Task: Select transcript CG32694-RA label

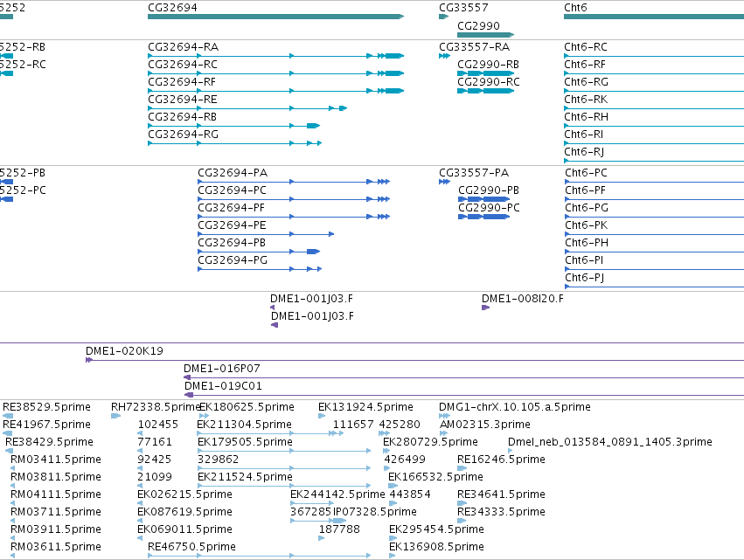Action: pos(183,47)
